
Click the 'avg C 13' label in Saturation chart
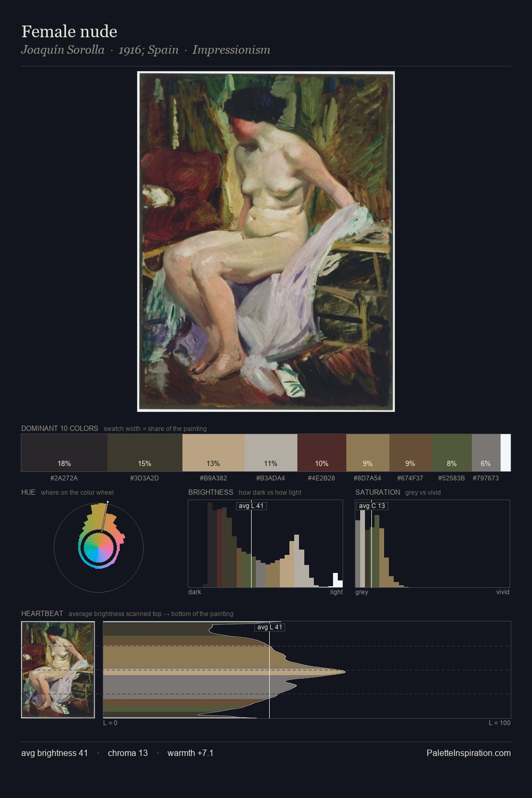point(372,506)
